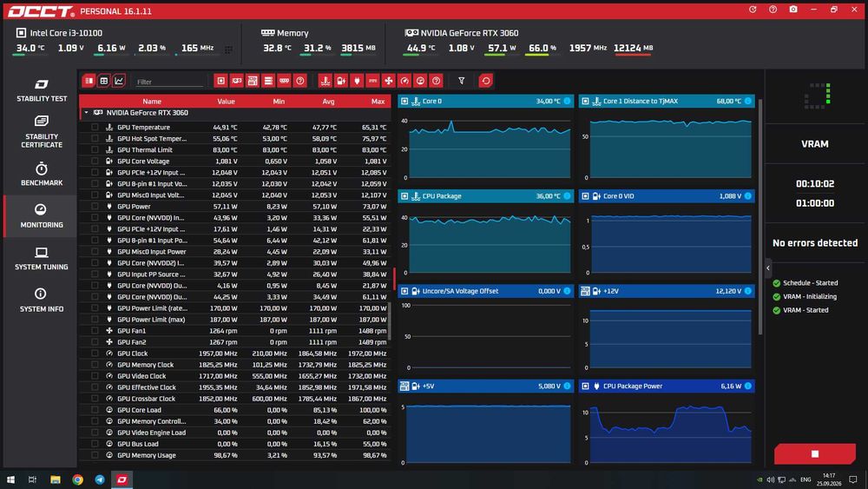Check the GPU Memory Usage row checkbox
Screen dimensions: 868x489
pos(95,455)
